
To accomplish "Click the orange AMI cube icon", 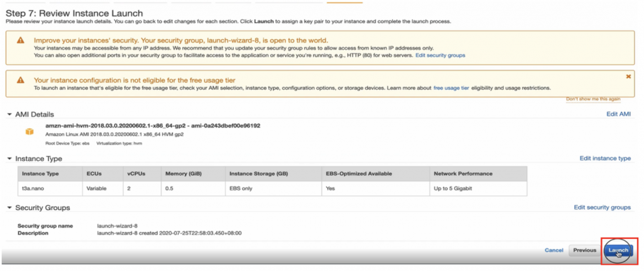I will click(30, 132).
